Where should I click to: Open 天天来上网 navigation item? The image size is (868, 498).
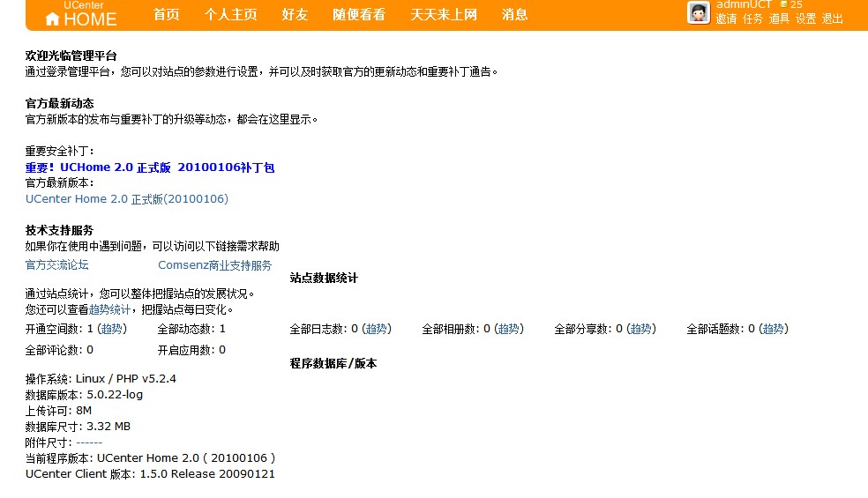444,14
